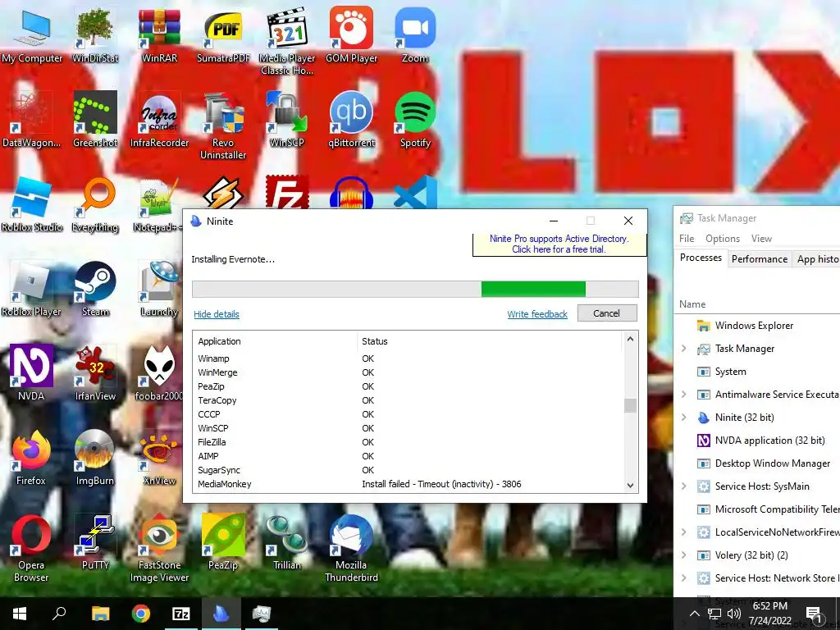The image size is (840, 630).
Task: Open the WinRAR desktop icon
Action: point(159,34)
